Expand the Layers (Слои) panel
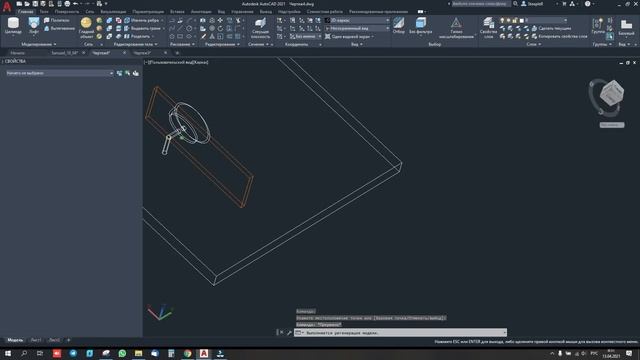 pyautogui.click(x=534, y=44)
